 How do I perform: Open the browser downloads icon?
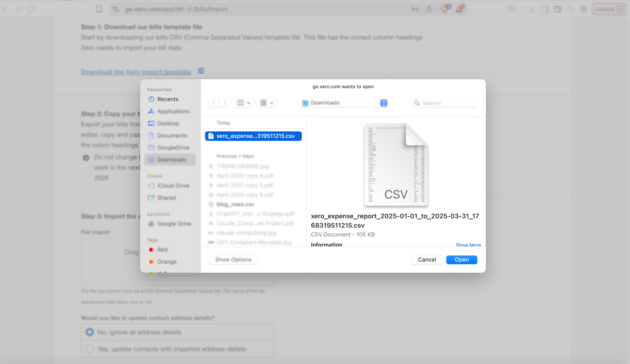click(532, 9)
